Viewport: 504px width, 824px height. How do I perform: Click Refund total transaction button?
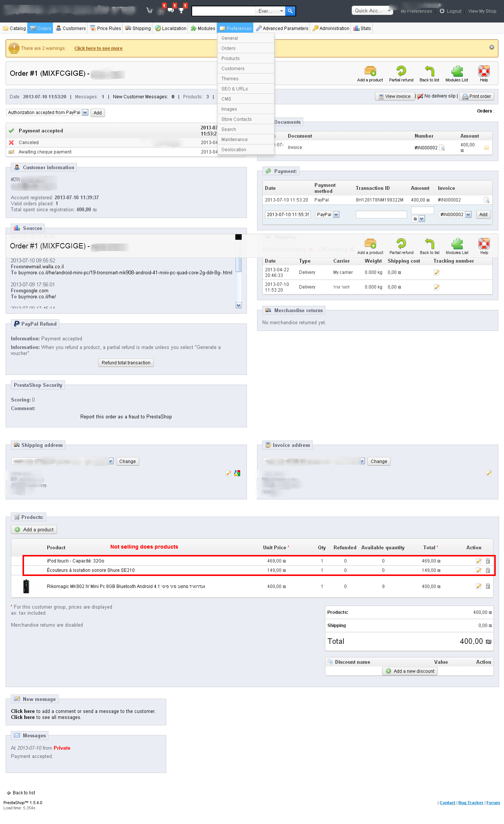(x=126, y=363)
